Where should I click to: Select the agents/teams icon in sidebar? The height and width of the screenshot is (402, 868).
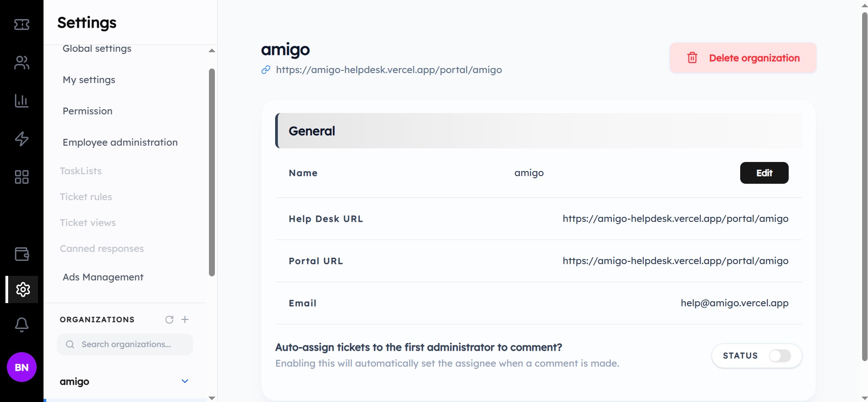pos(21,63)
